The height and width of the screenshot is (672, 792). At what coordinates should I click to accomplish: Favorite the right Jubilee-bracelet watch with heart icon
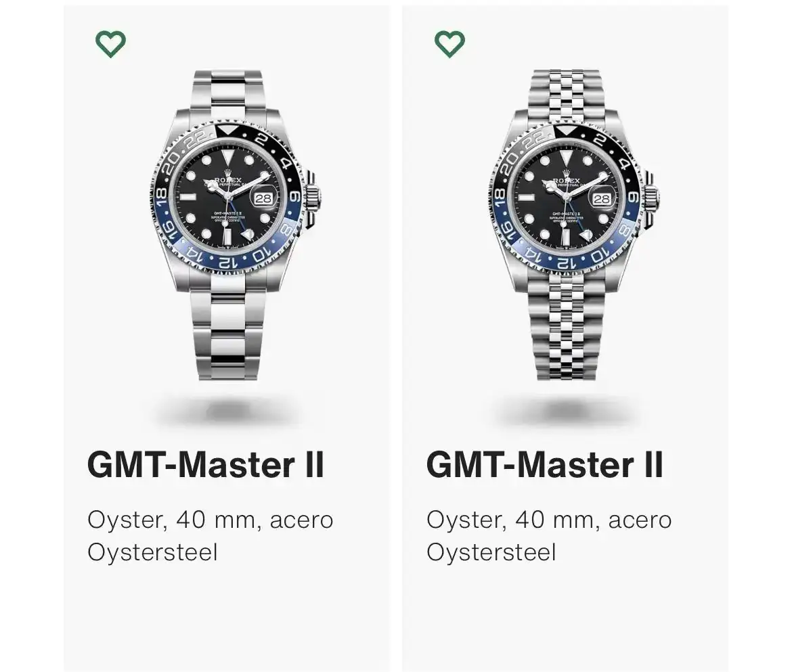[x=449, y=45]
